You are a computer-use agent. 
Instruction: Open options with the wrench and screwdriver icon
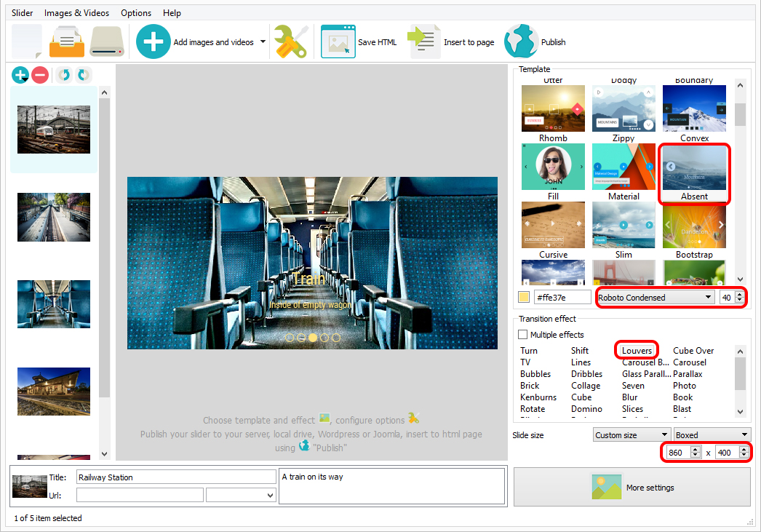pyautogui.click(x=291, y=41)
